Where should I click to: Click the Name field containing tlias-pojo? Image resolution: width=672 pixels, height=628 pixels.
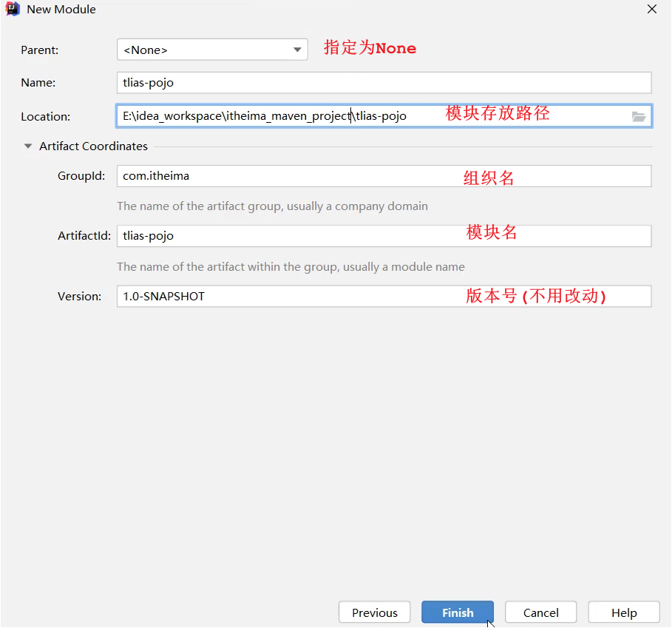coord(384,83)
